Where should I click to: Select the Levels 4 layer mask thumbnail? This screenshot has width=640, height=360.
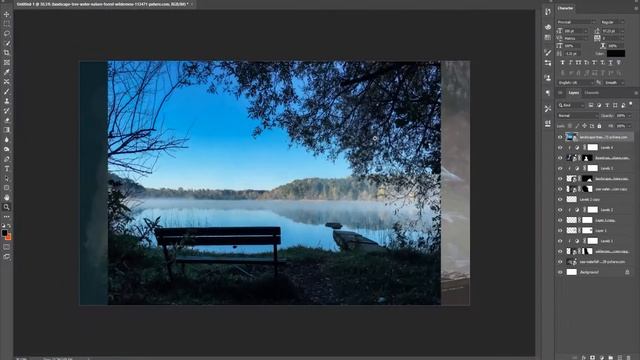pyautogui.click(x=592, y=147)
